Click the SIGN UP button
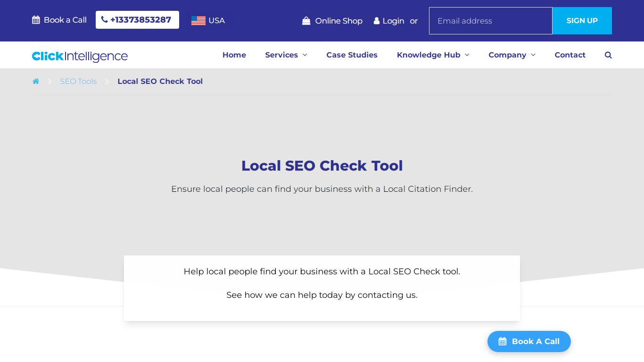The image size is (644, 362). [x=582, y=21]
